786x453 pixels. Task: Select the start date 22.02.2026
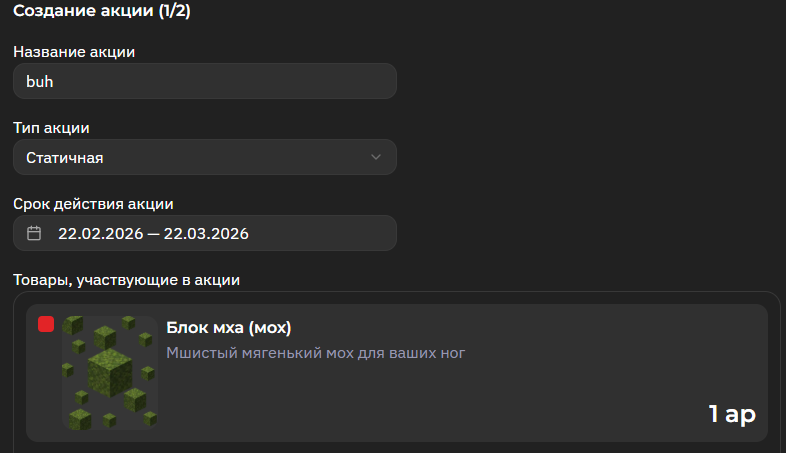click(98, 234)
